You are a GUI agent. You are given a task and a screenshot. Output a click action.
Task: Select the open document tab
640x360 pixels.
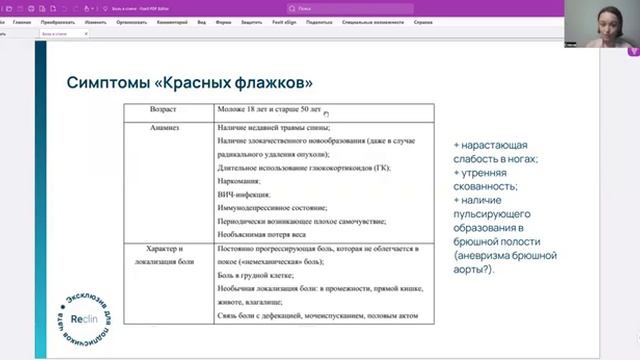coord(64,34)
